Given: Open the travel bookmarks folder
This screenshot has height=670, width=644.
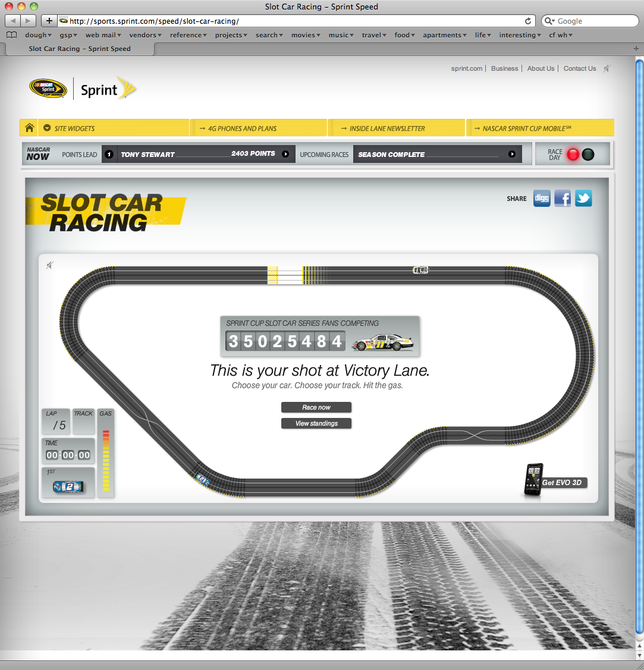Looking at the screenshot, I should coord(374,35).
